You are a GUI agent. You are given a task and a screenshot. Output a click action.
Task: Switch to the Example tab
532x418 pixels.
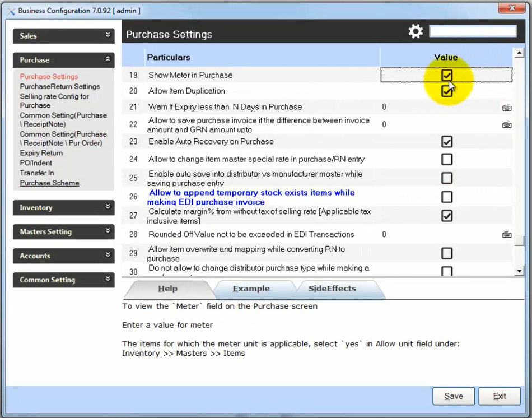(x=251, y=289)
